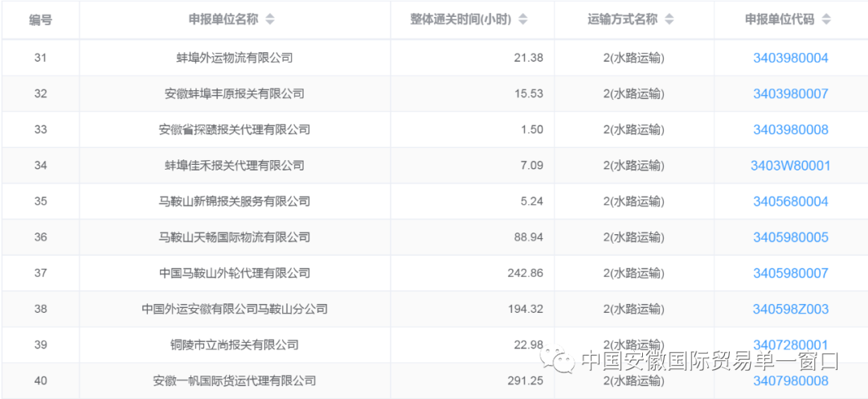
Task: Select company 安徽一帆国际货运代理有限公司
Action: (235, 380)
